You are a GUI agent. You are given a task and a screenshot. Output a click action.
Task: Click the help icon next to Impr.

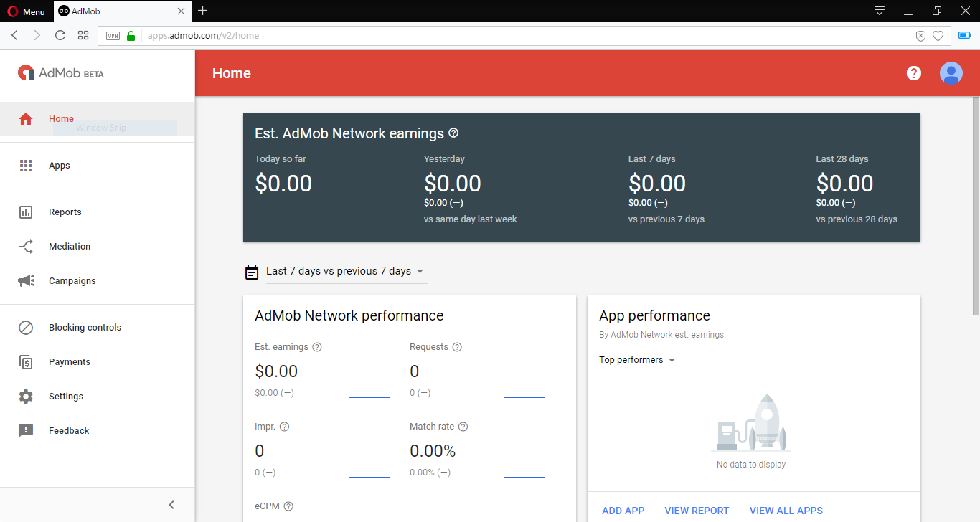(284, 427)
